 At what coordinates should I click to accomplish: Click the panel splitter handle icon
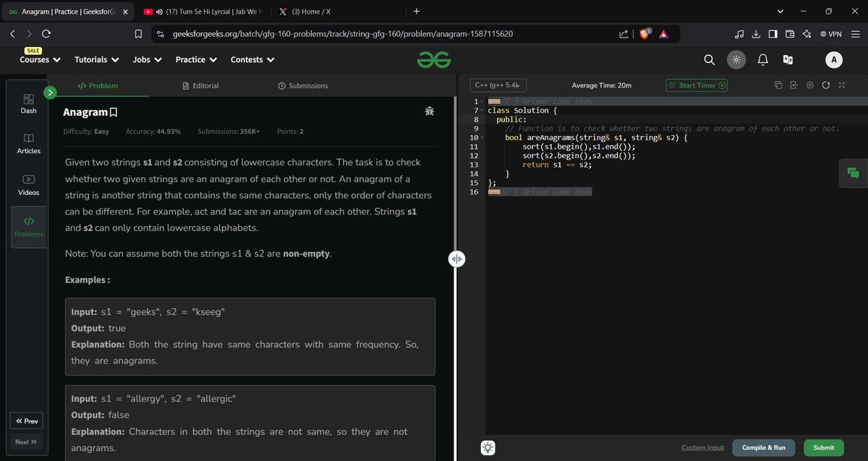(456, 259)
